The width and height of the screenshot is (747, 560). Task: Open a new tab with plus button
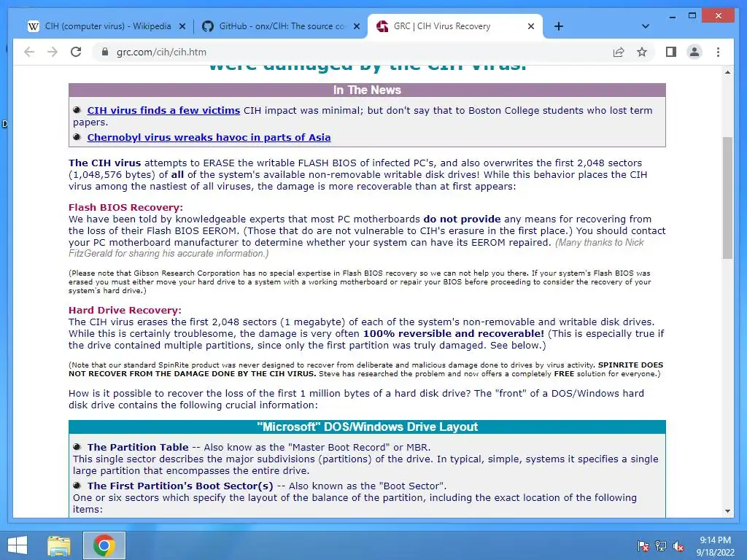tap(559, 27)
